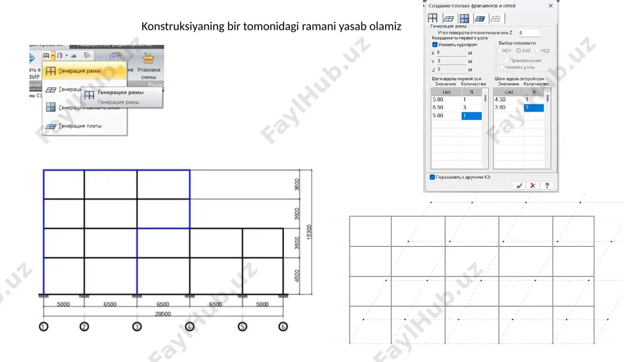The image size is (644, 362).
Task: Click the frame generation ribbon toolbar icon
Action: click(x=46, y=55)
